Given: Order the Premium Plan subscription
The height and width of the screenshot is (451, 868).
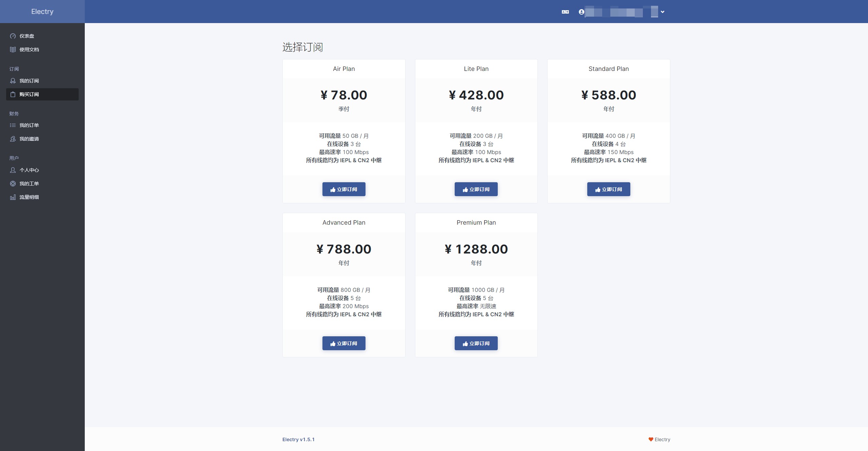Looking at the screenshot, I should click(476, 343).
